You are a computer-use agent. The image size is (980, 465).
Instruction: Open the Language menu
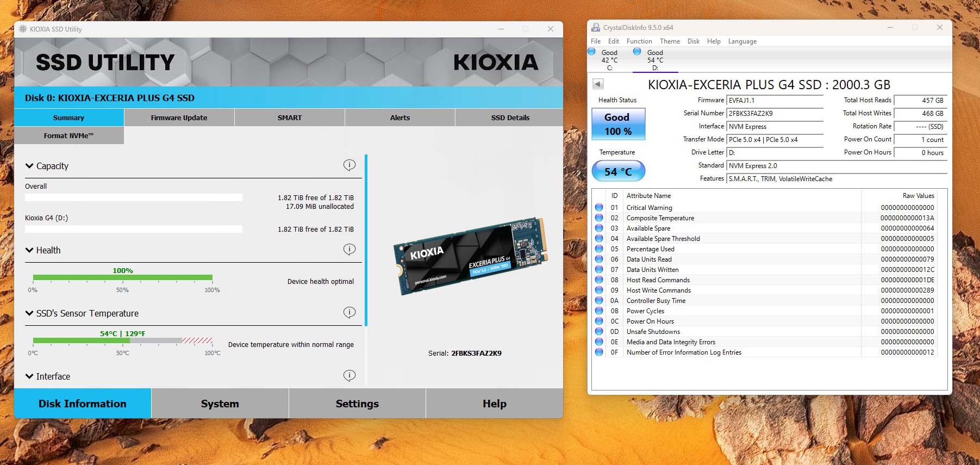click(x=742, y=41)
